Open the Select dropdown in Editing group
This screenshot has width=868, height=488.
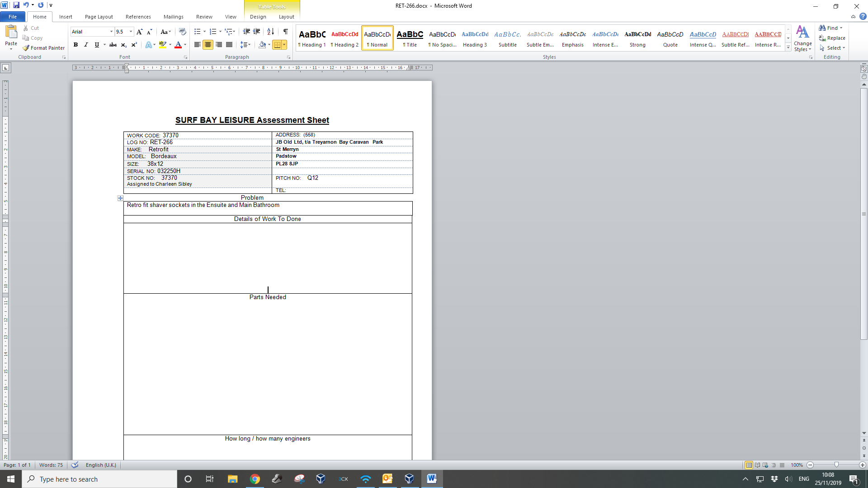pos(833,48)
